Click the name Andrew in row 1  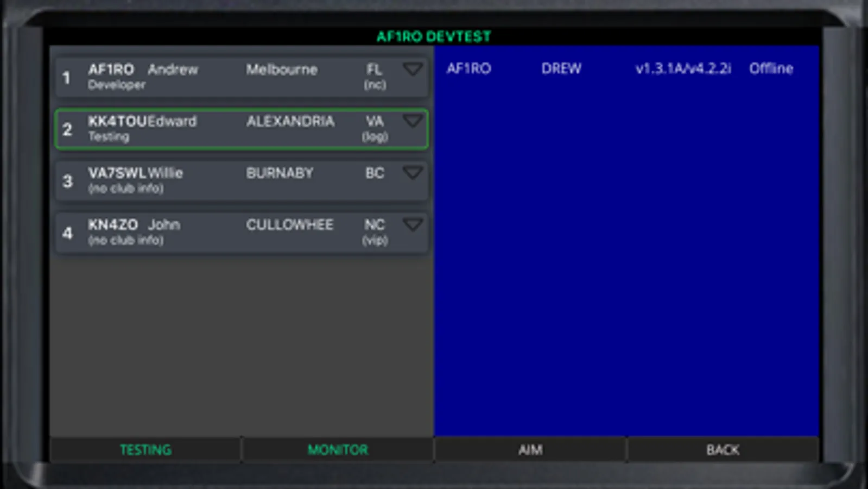tap(173, 70)
